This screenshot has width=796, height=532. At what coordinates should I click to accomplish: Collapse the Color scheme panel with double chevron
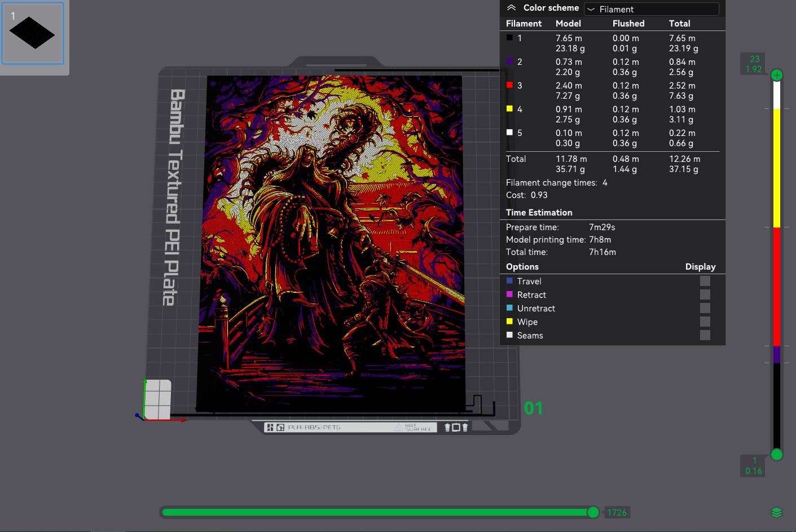tap(511, 8)
